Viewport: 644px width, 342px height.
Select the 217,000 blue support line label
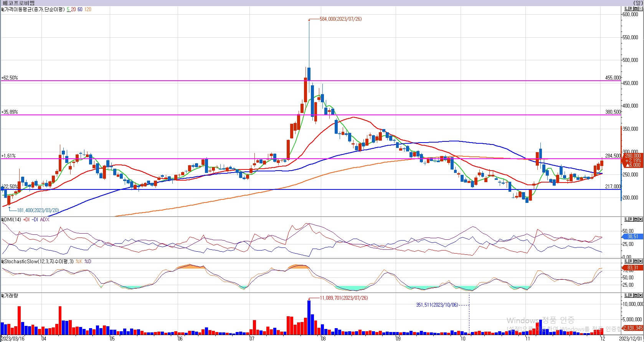coord(613,186)
